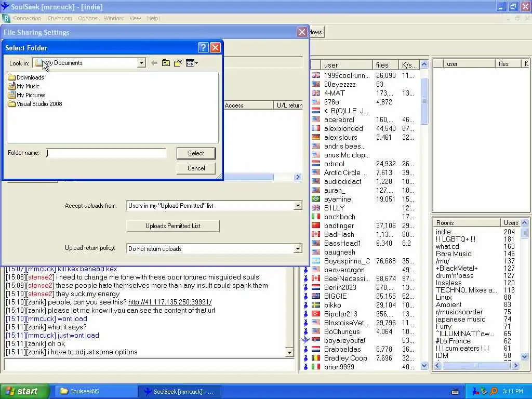Go up one folder level icon
Viewport: 532px width, 399px height.
(166, 63)
